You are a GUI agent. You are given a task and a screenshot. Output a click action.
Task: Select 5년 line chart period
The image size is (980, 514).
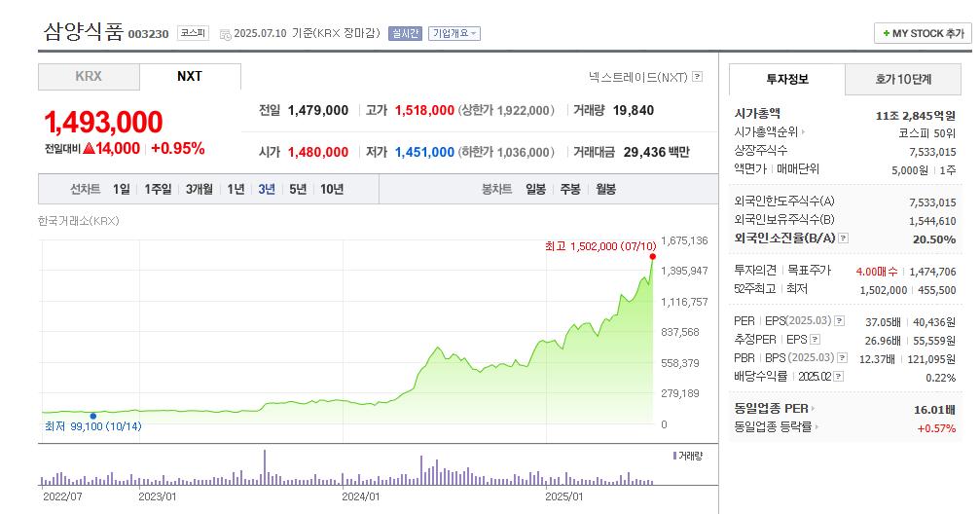pyautogui.click(x=298, y=189)
